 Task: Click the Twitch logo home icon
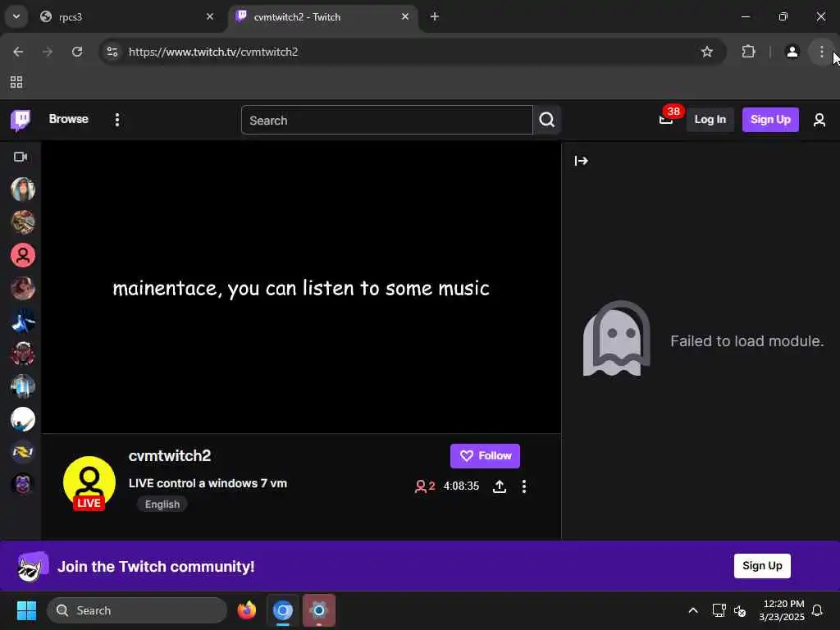click(21, 120)
